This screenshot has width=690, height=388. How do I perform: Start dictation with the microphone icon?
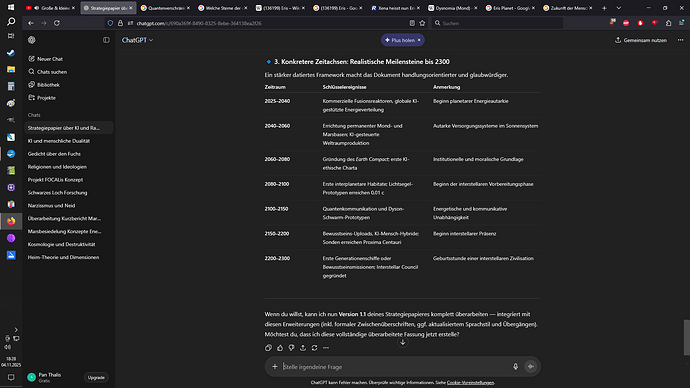click(x=515, y=366)
